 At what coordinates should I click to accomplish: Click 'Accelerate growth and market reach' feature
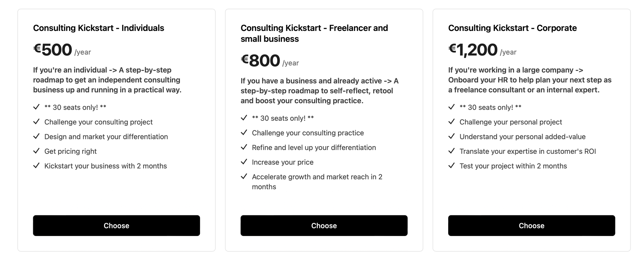(x=317, y=177)
